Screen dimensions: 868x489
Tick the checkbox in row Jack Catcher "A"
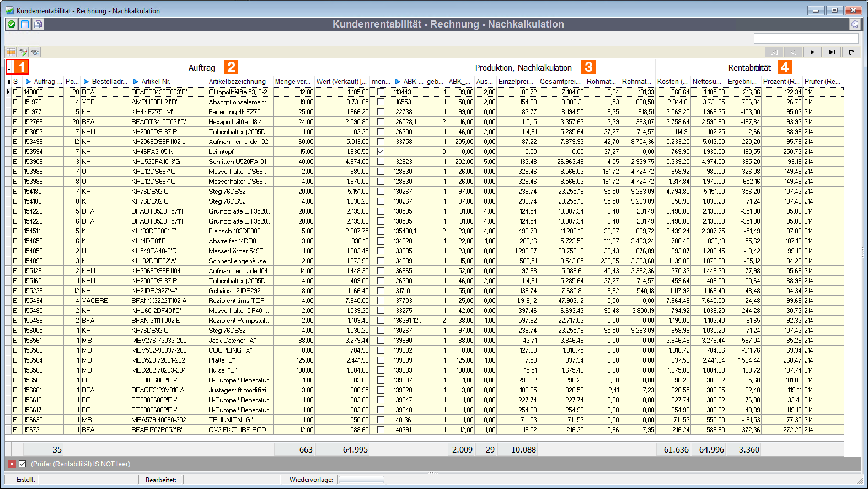pyautogui.click(x=381, y=341)
